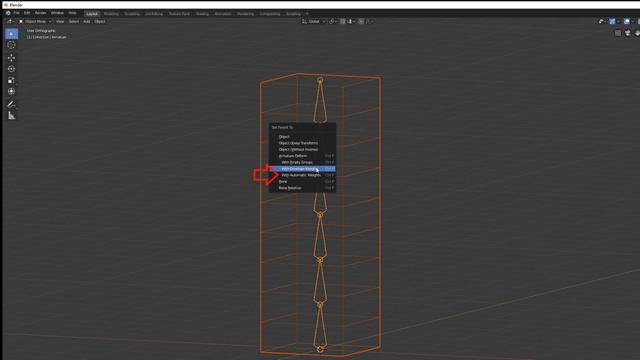The image size is (640, 360).
Task: Open the File menu
Action: [x=16, y=13]
